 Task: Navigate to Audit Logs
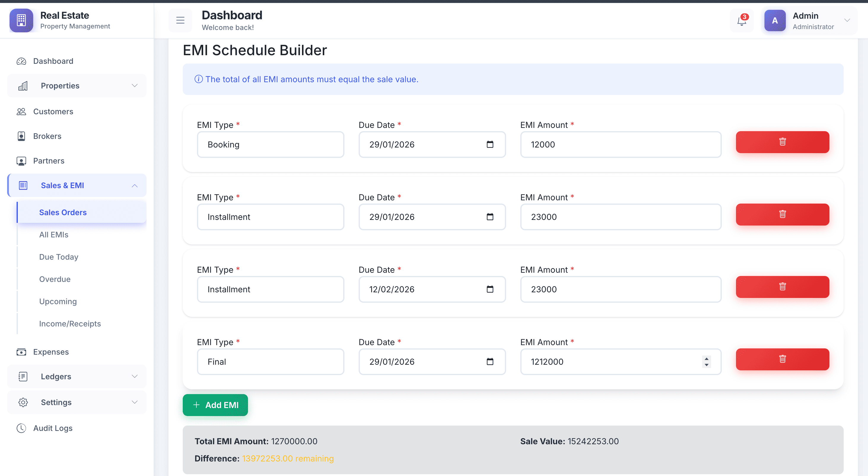pos(53,428)
